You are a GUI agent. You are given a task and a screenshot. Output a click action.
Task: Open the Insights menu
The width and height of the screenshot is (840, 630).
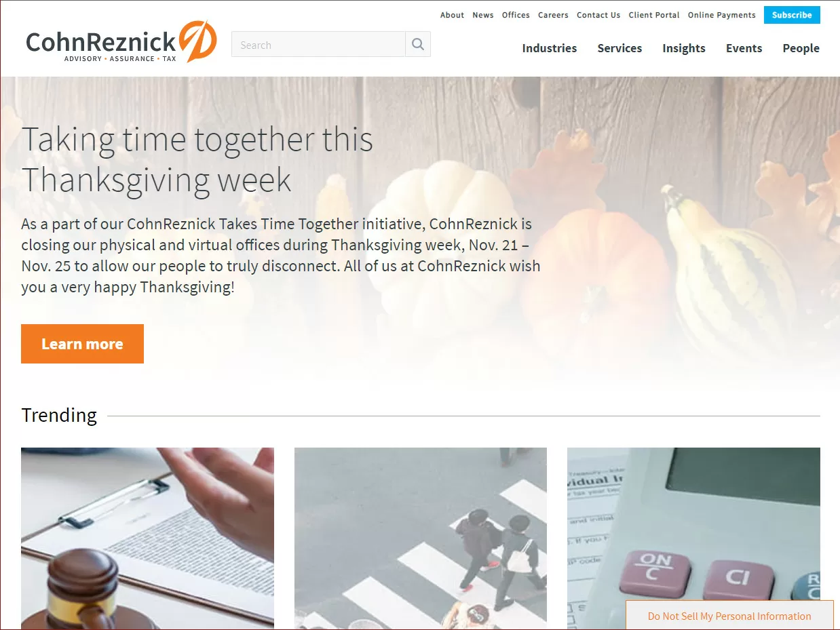(684, 48)
